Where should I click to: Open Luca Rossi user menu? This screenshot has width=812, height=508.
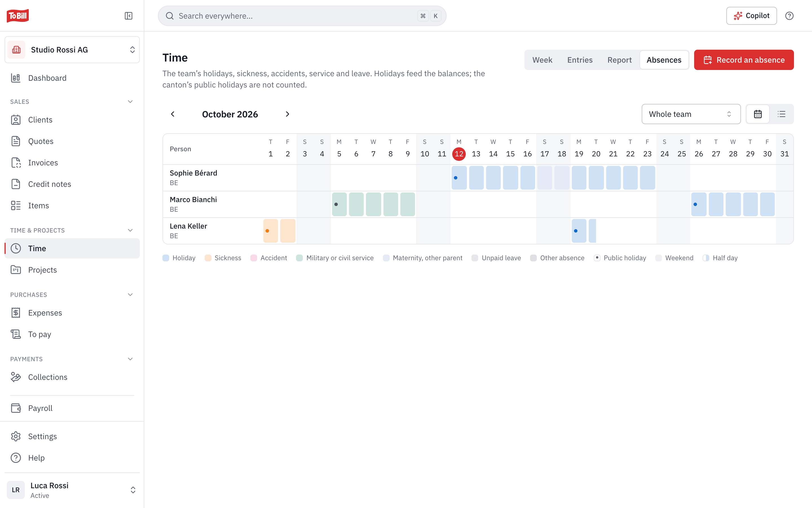click(72, 490)
